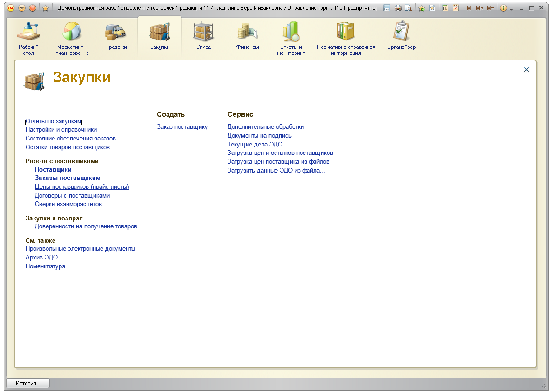Click the Save diskette icon
The height and width of the screenshot is (392, 550).
coord(387,8)
